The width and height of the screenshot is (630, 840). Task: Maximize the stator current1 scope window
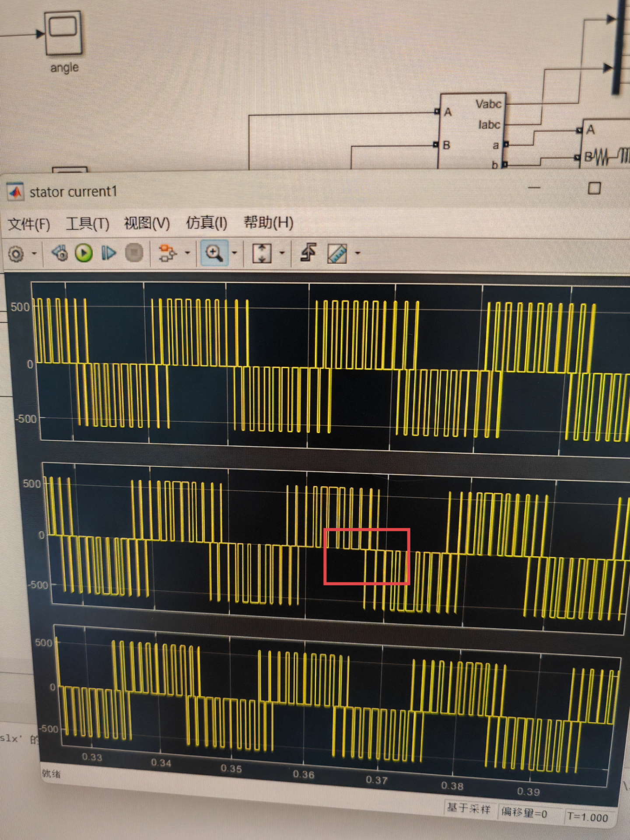[x=594, y=189]
